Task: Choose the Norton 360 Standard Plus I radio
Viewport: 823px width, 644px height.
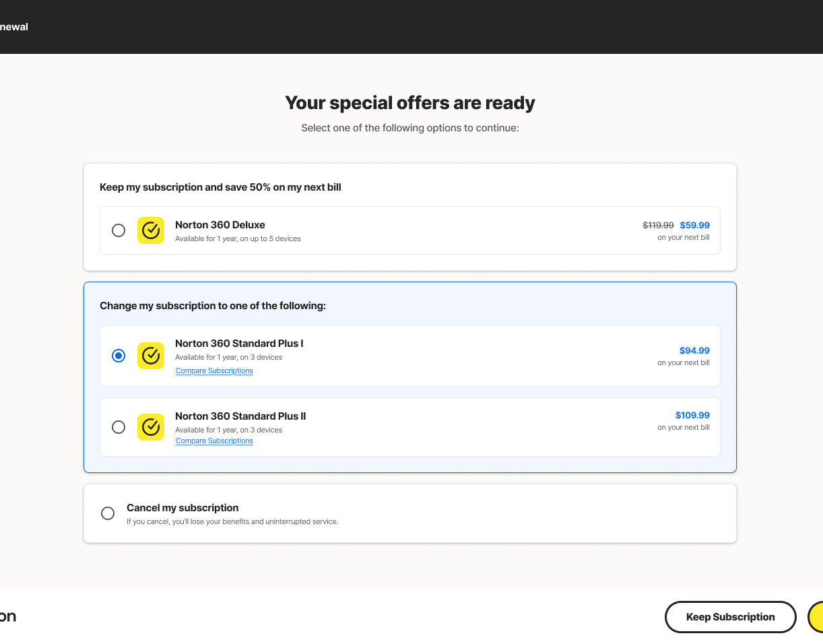Action: click(119, 356)
